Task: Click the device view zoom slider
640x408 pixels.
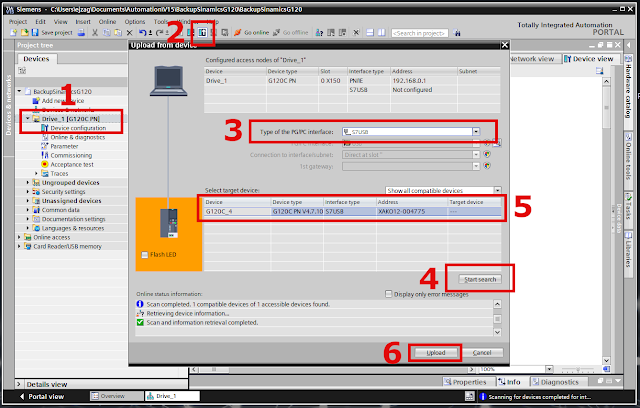Action: [x=578, y=369]
